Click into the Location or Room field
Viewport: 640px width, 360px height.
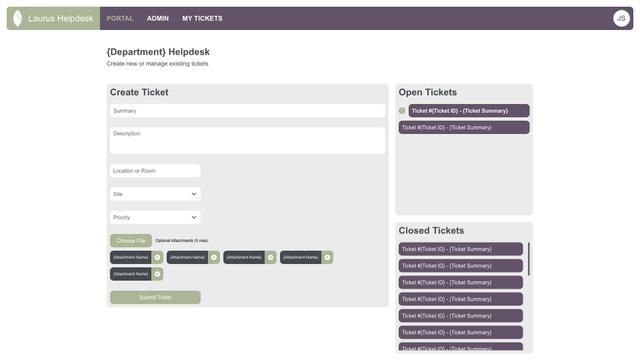click(x=155, y=171)
